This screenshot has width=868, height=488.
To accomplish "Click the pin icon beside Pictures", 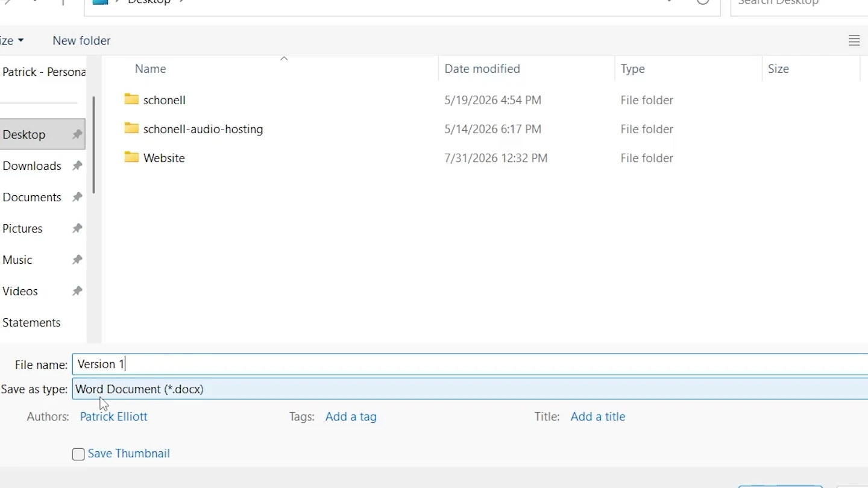I will 77,228.
